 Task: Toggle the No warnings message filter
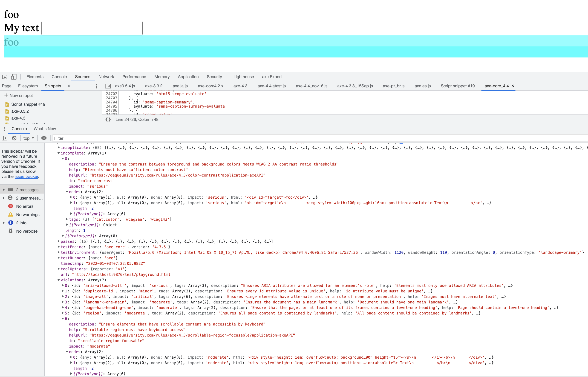click(28, 214)
